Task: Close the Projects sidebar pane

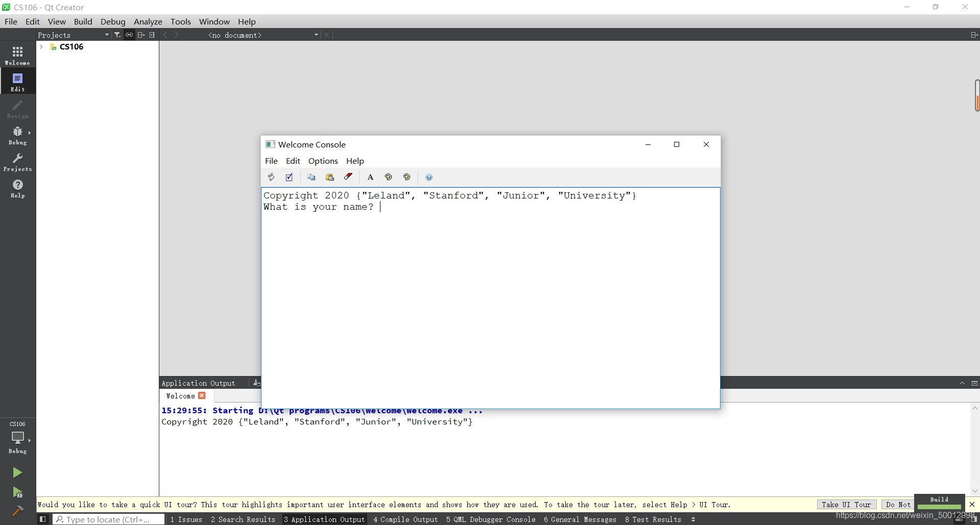Action: click(x=152, y=35)
